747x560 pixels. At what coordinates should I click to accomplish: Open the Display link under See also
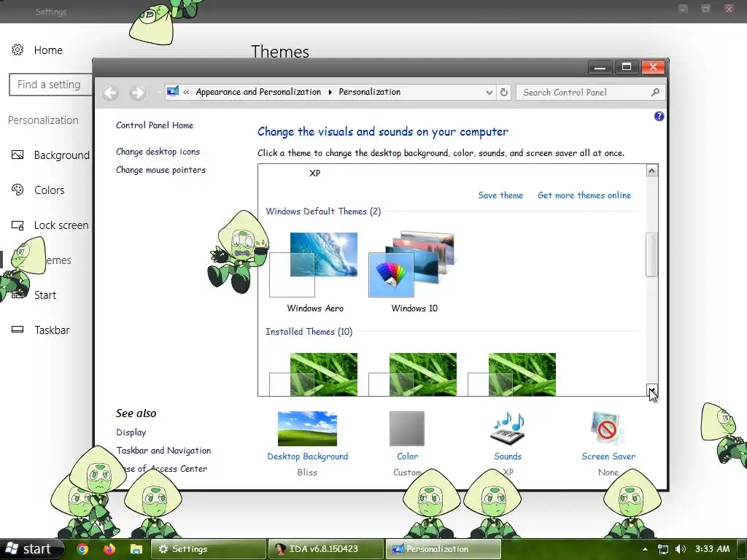[x=131, y=432]
